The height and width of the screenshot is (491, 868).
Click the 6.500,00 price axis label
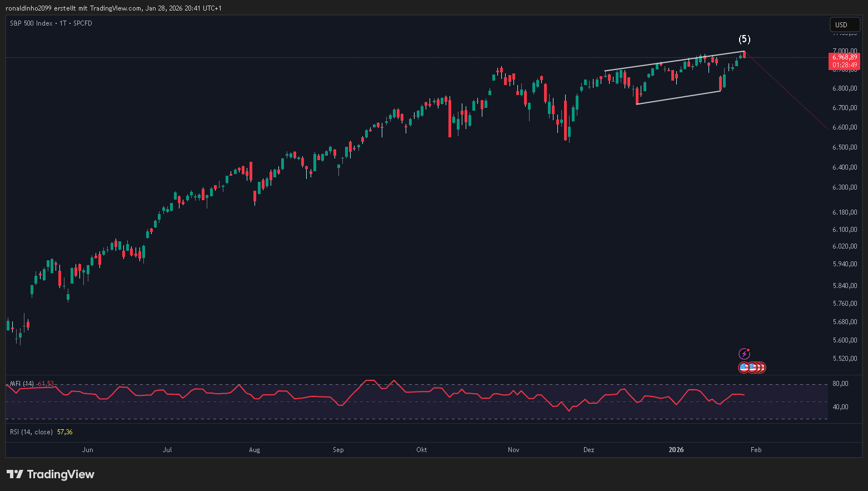tap(845, 147)
